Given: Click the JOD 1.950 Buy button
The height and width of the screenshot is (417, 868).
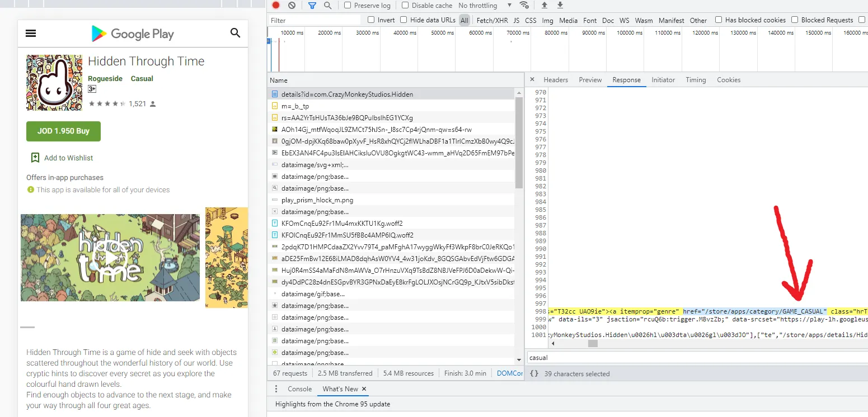Looking at the screenshot, I should coord(63,131).
